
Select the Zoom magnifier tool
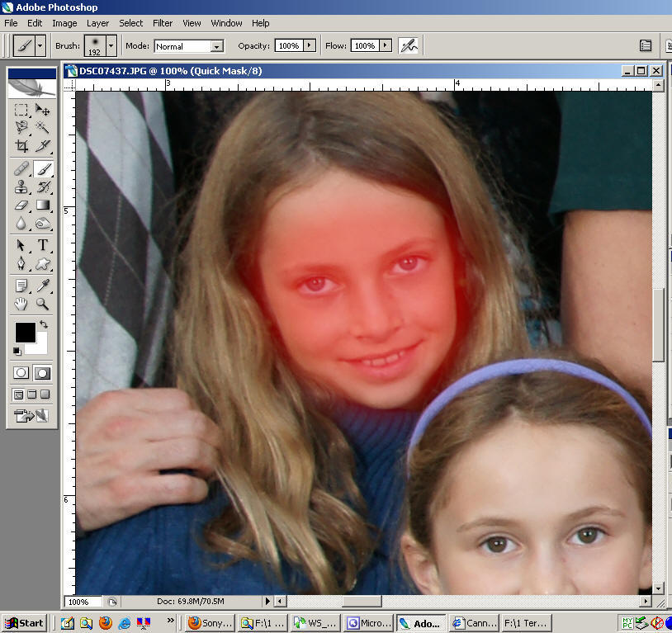click(43, 305)
